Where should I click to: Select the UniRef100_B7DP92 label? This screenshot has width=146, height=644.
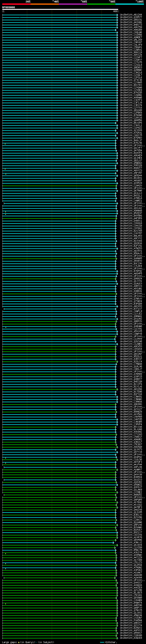pos(131,271)
